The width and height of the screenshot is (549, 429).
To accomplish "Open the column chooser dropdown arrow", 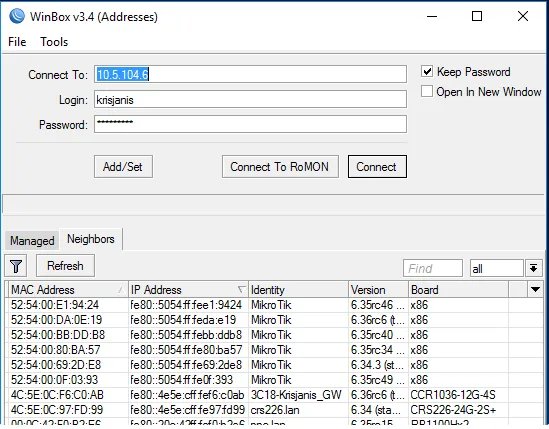I will (x=535, y=290).
